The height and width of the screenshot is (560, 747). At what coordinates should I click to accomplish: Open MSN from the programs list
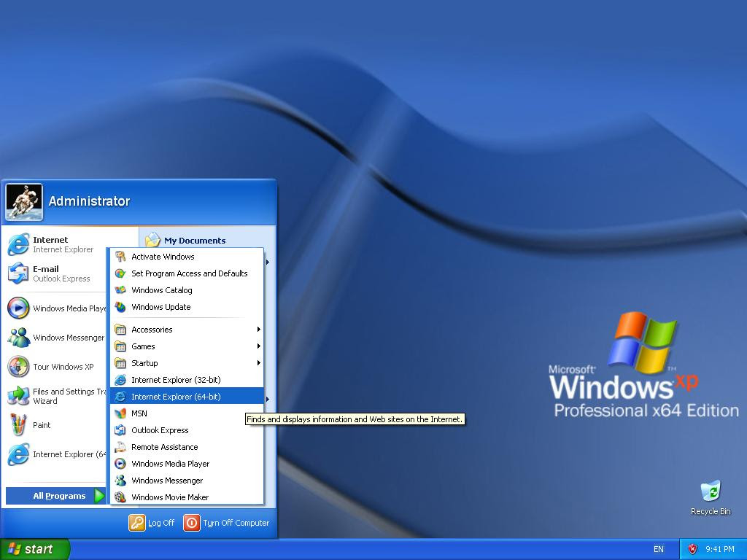tap(187, 413)
